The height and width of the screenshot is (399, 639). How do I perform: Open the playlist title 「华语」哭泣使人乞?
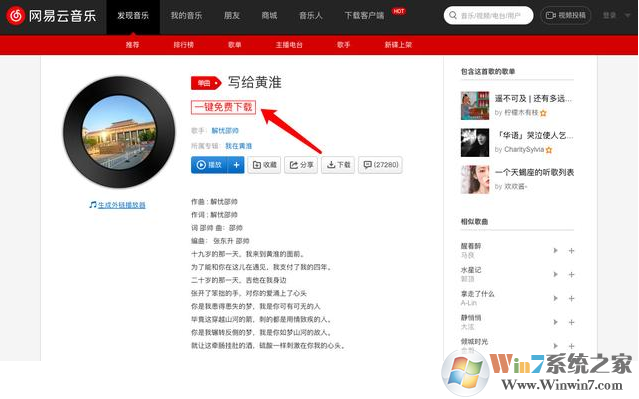point(534,135)
